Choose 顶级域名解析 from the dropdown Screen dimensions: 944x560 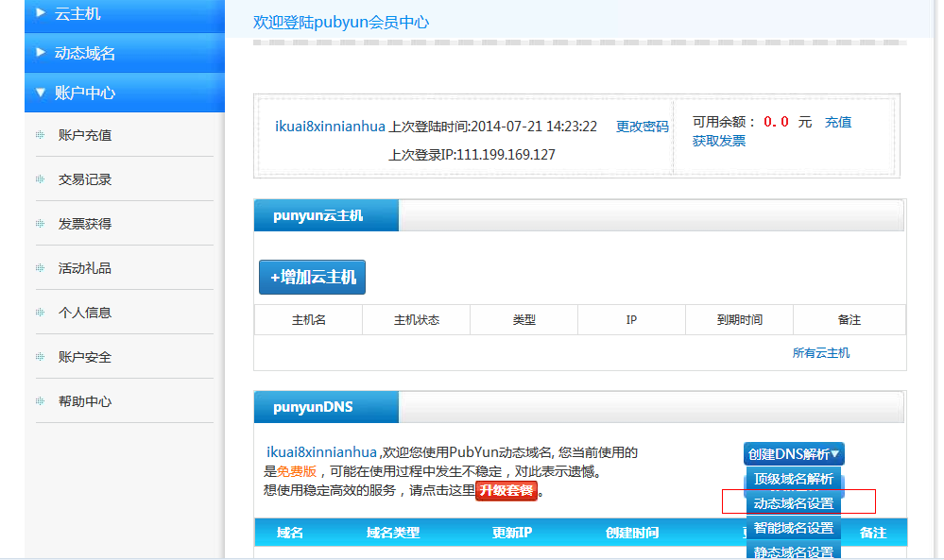794,480
